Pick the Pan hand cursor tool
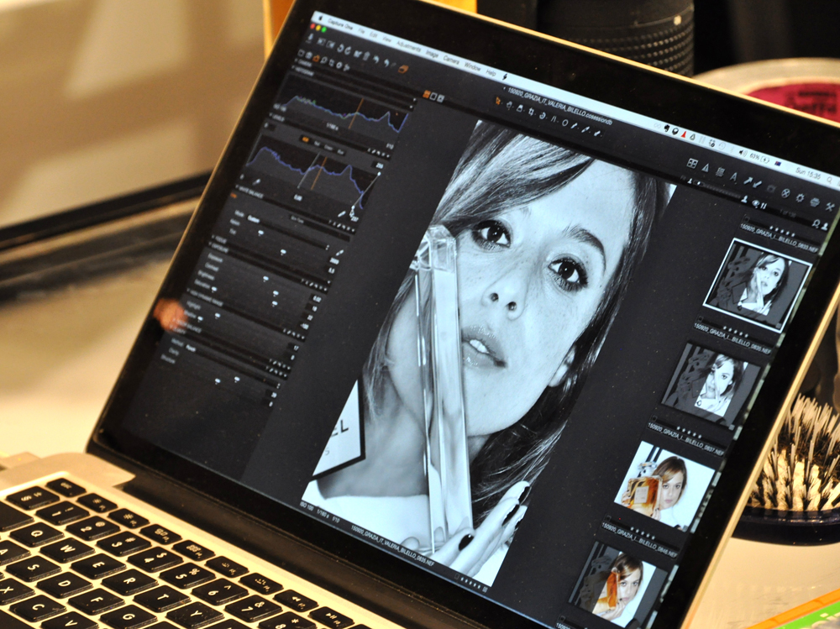The image size is (840, 629). pos(509,104)
